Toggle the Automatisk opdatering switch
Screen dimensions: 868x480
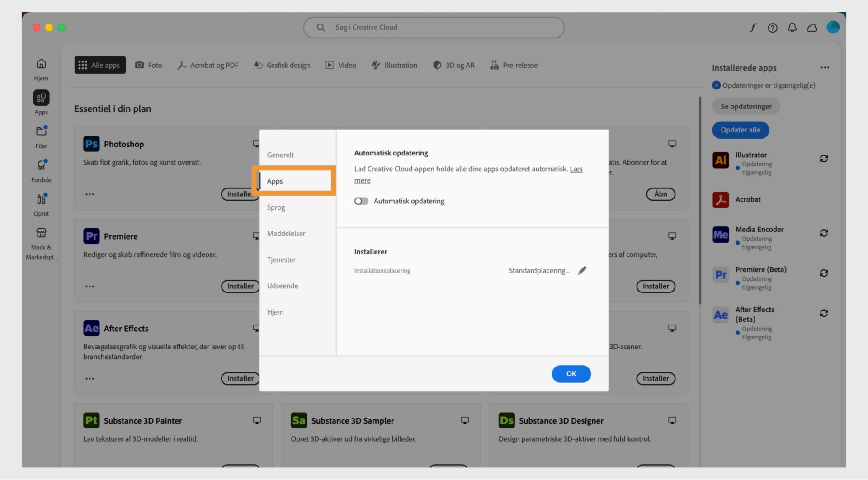(x=361, y=201)
